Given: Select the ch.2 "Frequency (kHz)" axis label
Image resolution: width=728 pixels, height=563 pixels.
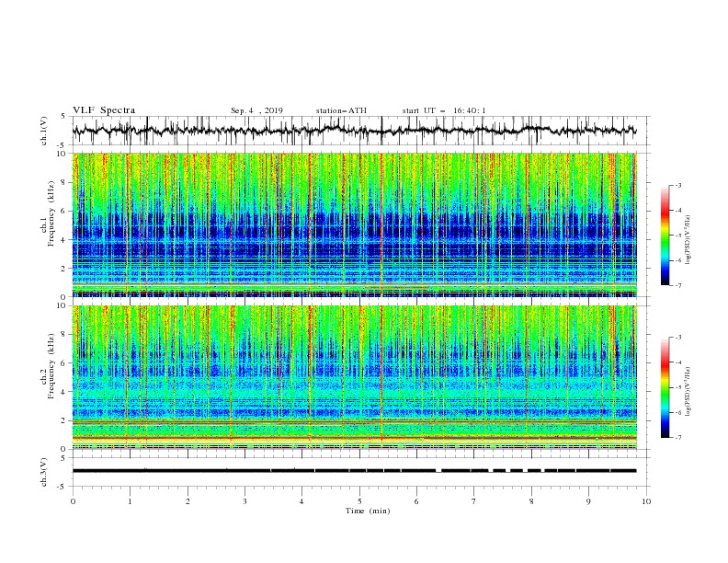Looking at the screenshot, I should pos(51,366).
